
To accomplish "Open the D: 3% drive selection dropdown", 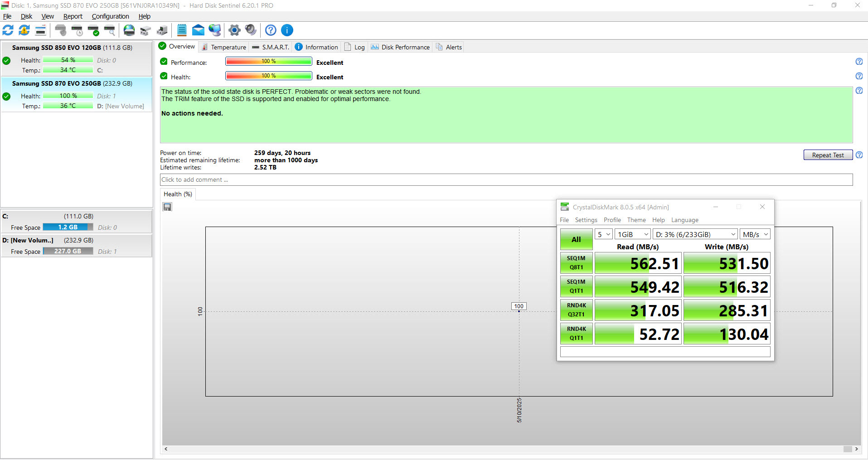I will click(x=695, y=234).
